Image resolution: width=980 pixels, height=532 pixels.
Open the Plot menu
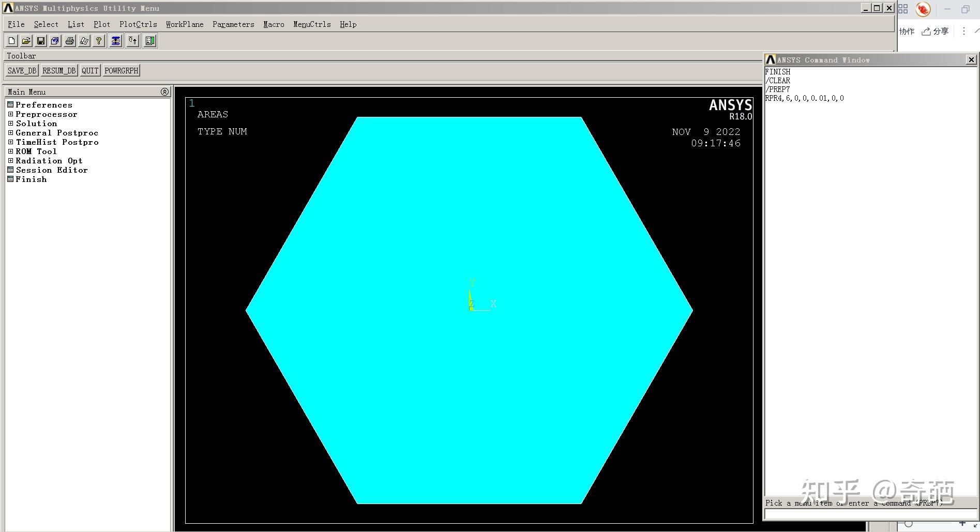[101, 24]
